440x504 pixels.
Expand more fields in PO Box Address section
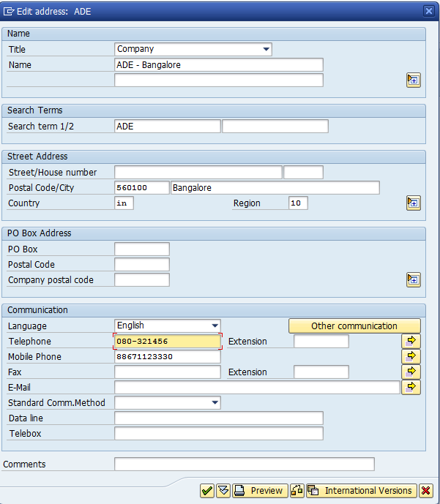click(414, 279)
